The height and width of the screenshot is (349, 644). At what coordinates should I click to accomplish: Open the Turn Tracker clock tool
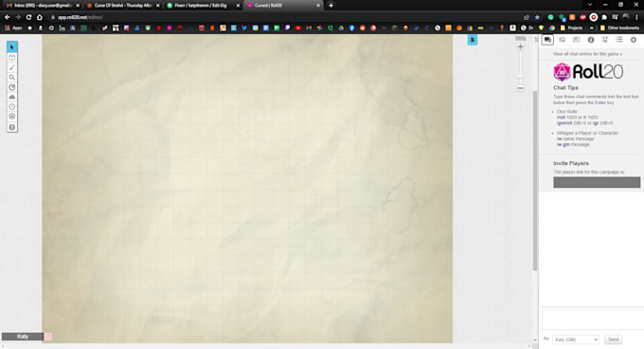pyautogui.click(x=12, y=107)
